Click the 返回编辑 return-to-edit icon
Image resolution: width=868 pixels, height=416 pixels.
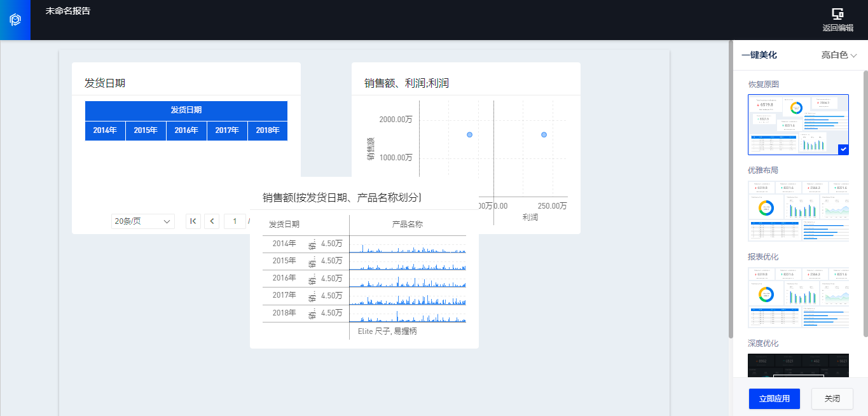point(837,14)
